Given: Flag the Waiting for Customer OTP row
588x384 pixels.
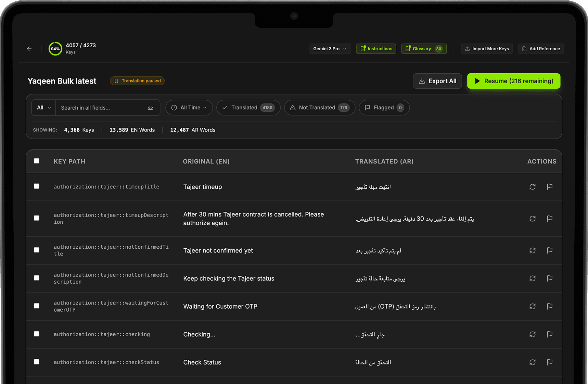Looking at the screenshot, I should tap(549, 306).
